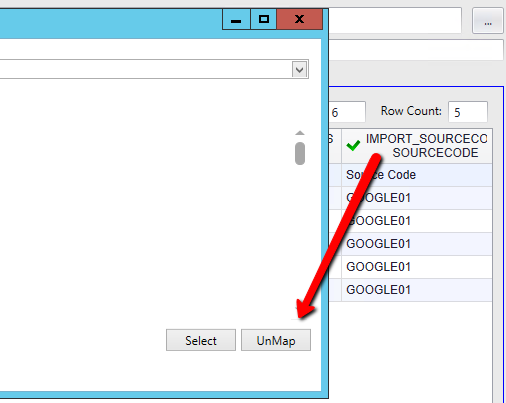Select the last GOOGLE01 row
This screenshot has width=506, height=403.
coord(417,290)
